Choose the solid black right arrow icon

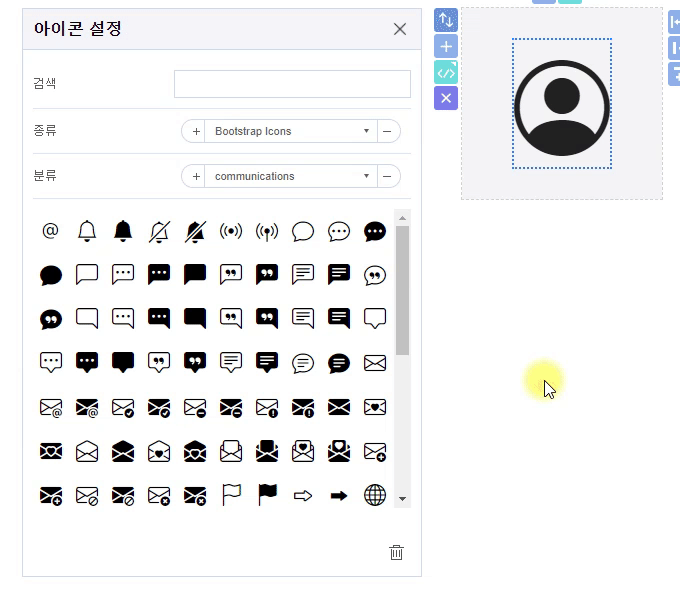click(x=339, y=495)
